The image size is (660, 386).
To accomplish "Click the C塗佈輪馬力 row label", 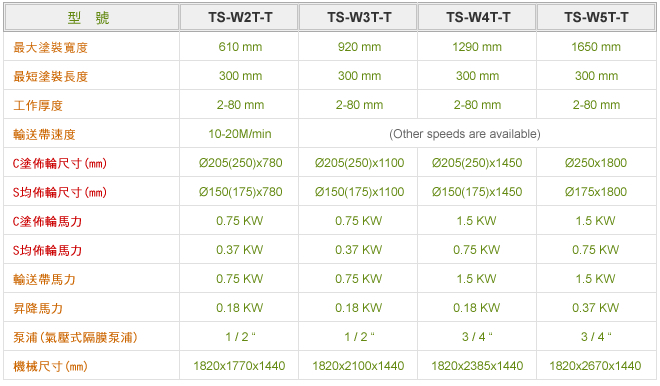I will pos(47,221).
